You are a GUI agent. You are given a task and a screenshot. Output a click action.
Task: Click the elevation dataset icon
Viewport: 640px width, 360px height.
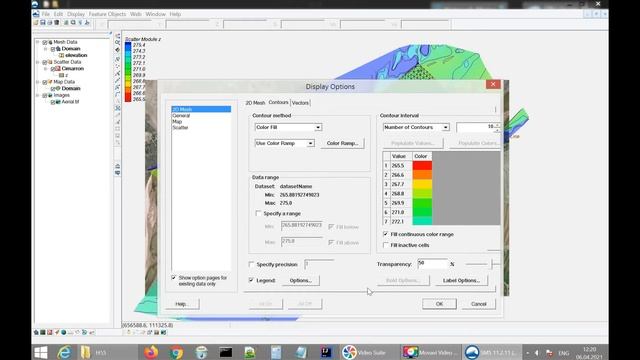[62, 55]
